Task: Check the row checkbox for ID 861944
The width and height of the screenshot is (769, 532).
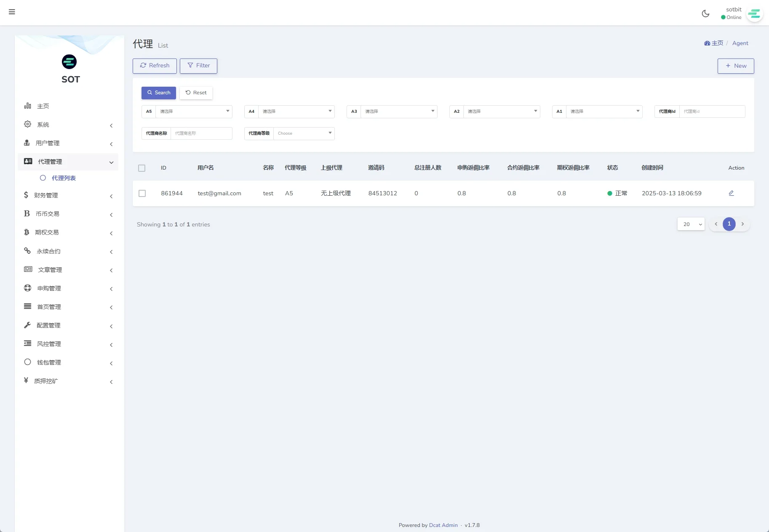Action: tap(142, 193)
